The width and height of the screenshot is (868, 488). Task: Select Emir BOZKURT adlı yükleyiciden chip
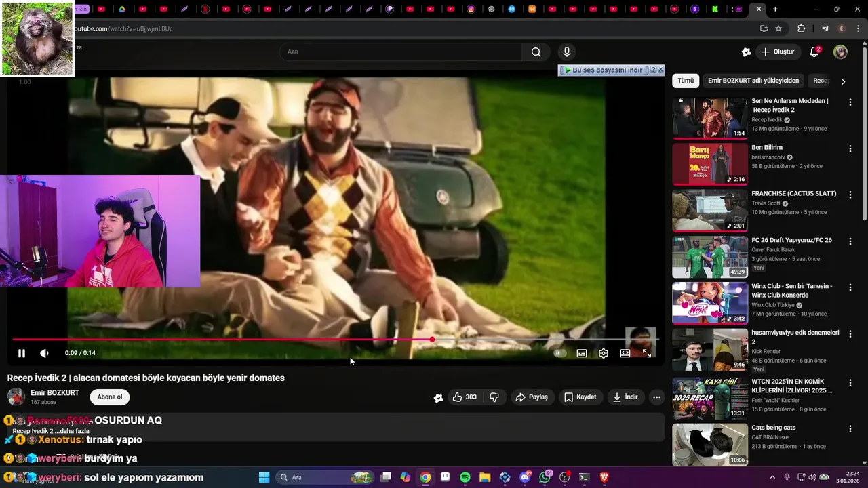tap(753, 81)
